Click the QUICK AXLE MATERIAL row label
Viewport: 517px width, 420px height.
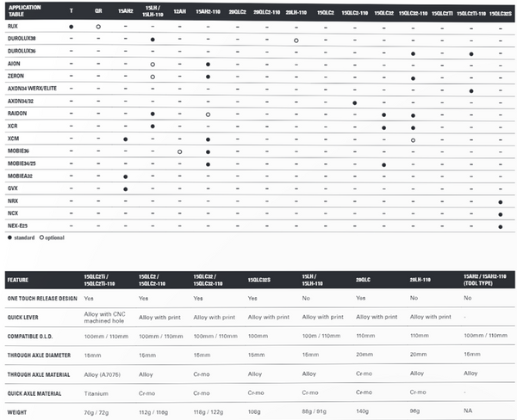34,391
